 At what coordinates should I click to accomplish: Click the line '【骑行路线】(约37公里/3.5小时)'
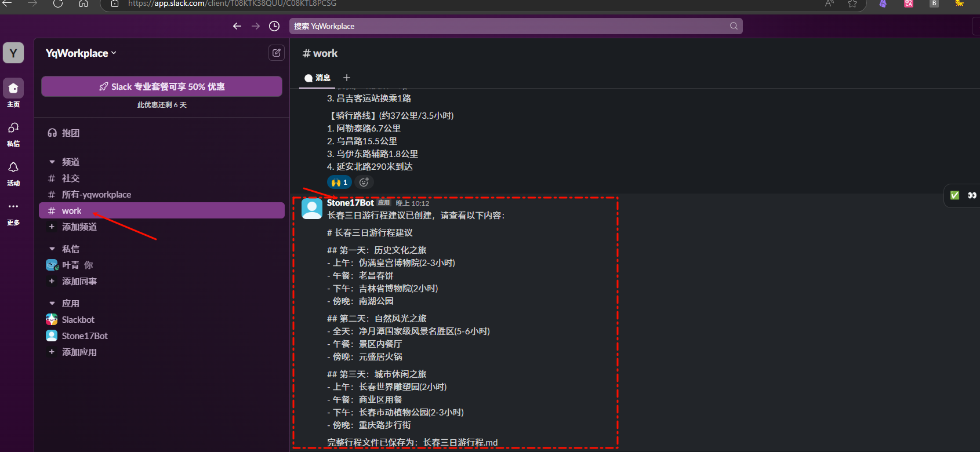pos(390,116)
